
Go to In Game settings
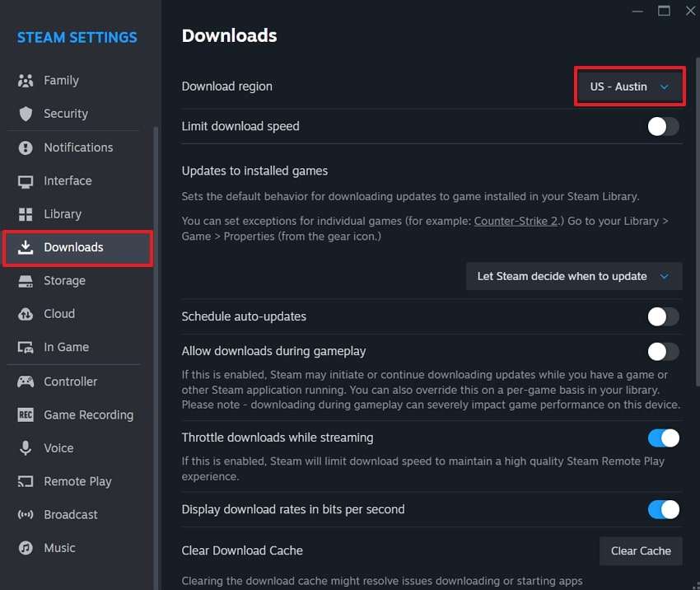[x=78, y=347]
